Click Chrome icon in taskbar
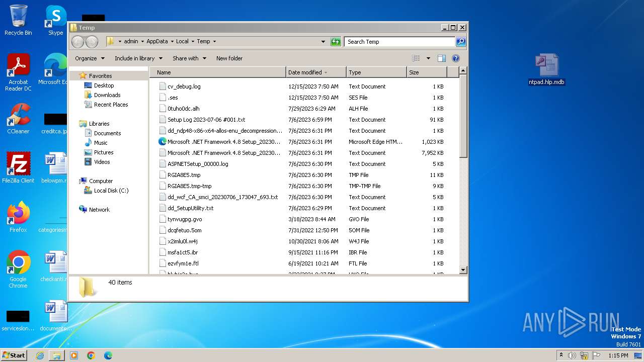This screenshot has width=644, height=362. [91, 355]
